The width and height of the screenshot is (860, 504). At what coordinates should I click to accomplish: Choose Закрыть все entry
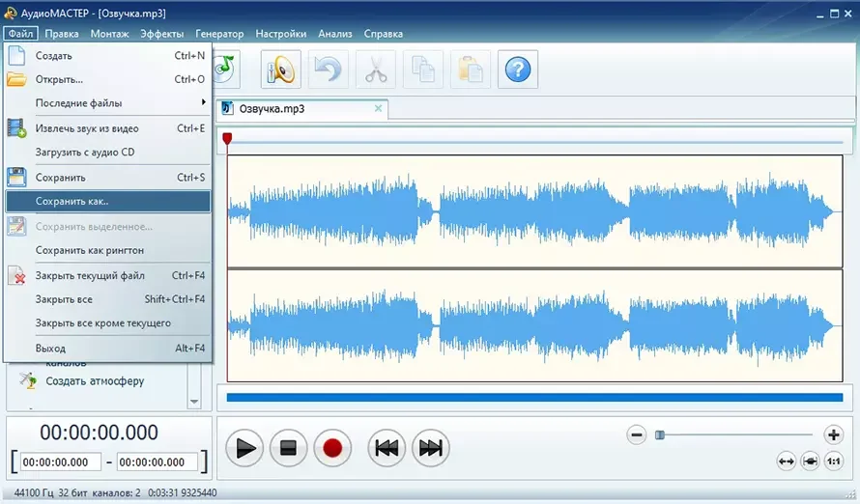click(107, 299)
